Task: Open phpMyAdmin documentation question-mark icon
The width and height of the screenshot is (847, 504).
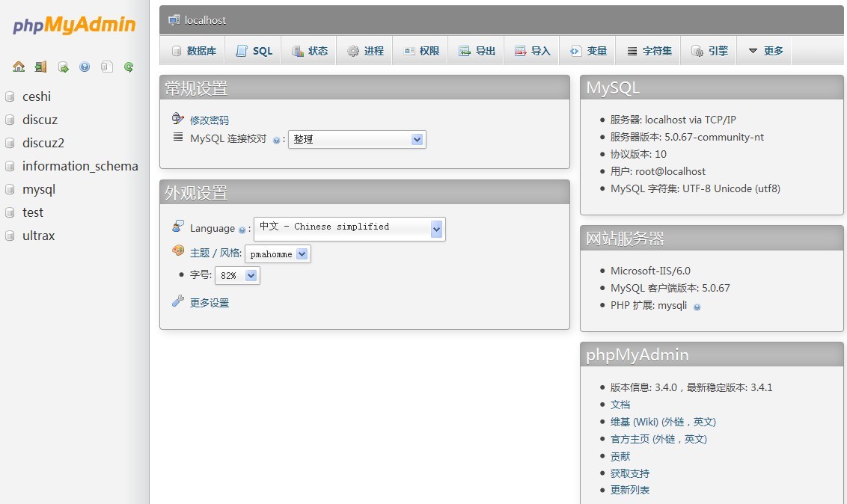Action: click(x=85, y=67)
